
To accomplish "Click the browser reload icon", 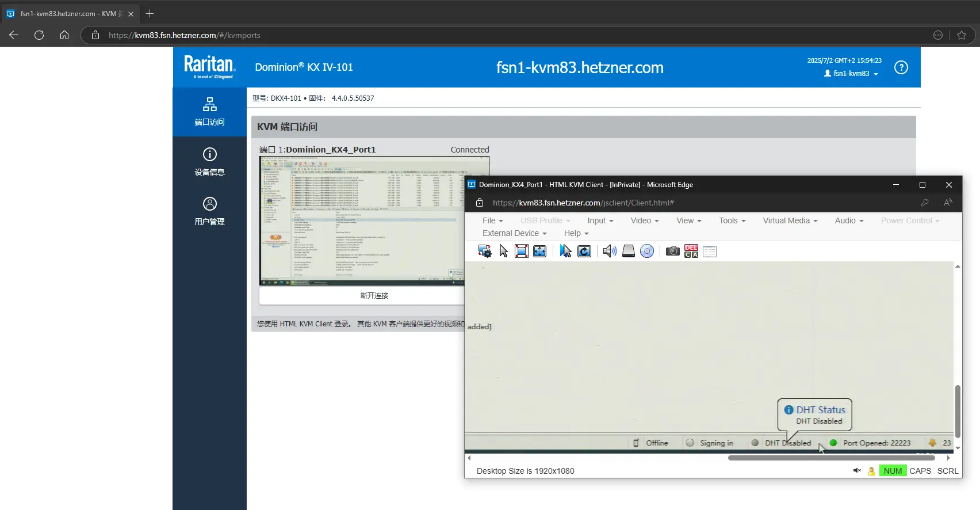I will pyautogui.click(x=39, y=35).
